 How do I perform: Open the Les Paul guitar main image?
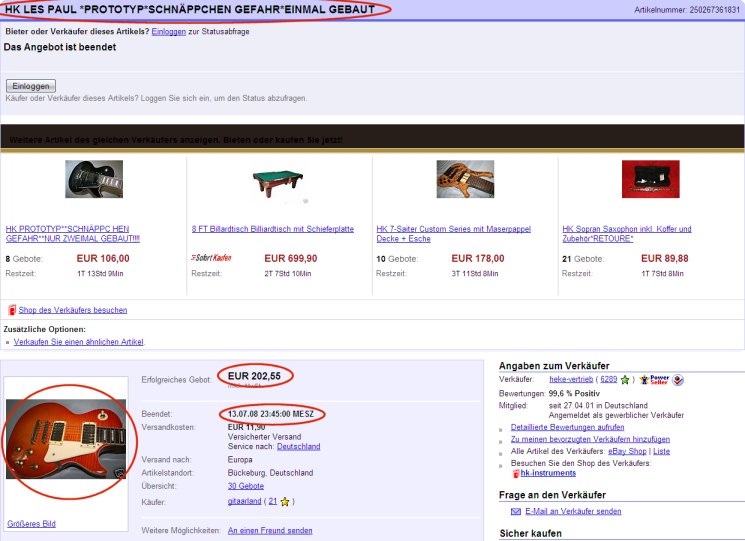[66, 439]
